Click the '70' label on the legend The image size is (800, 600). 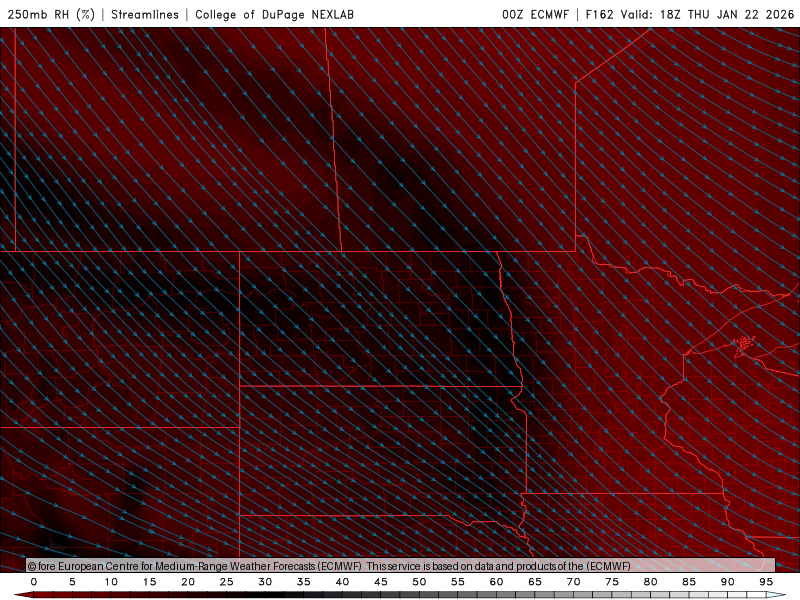573,582
